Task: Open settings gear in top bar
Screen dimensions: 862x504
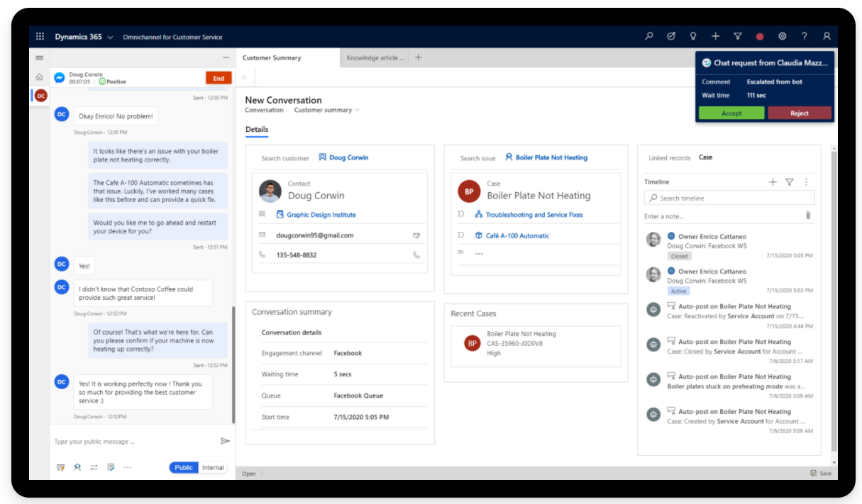Action: coord(782,36)
